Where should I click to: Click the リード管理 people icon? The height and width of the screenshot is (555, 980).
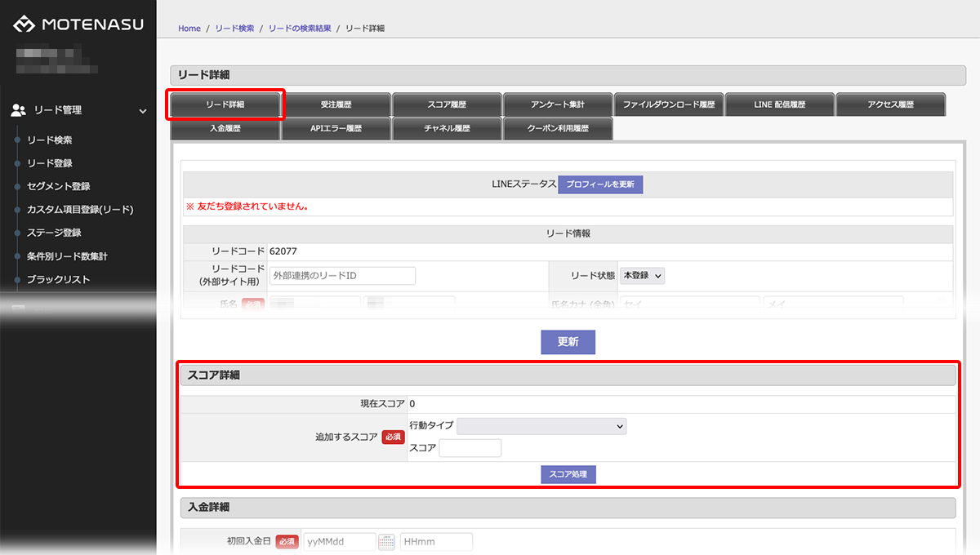tap(19, 110)
